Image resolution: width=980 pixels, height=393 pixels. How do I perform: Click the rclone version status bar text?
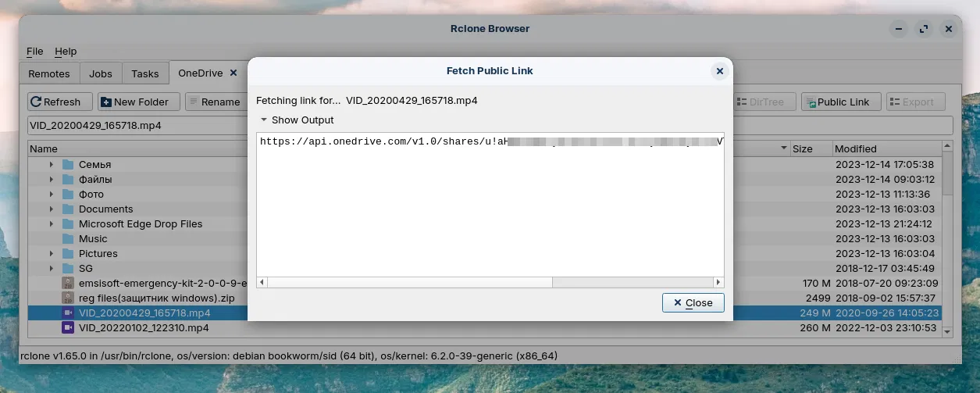pyautogui.click(x=289, y=355)
